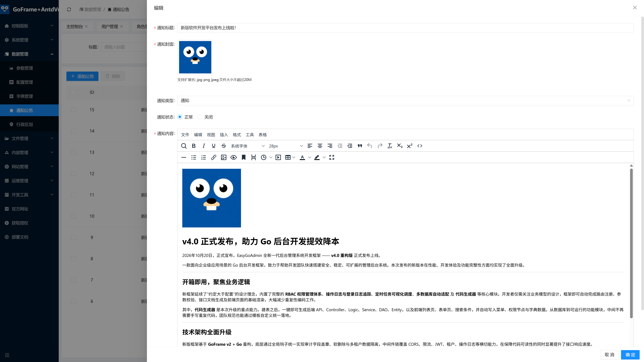Image resolution: width=644 pixels, height=362 pixels.
Task: Click 取消 to cancel editing
Action: point(609,355)
